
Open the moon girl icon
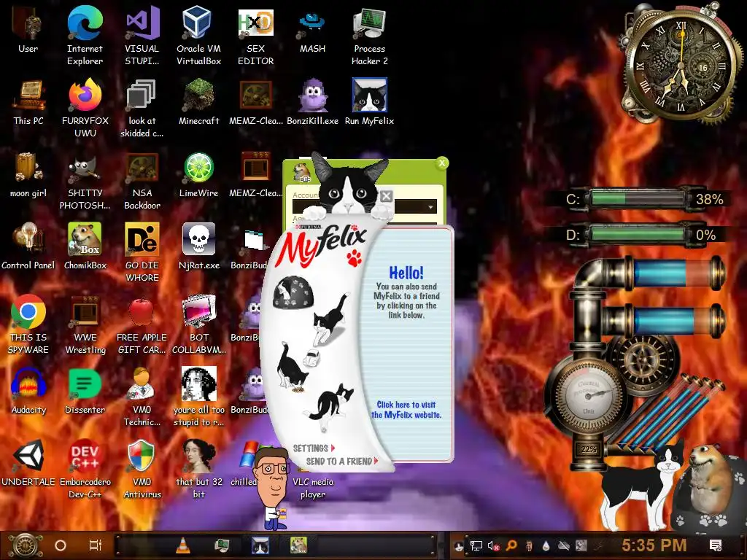[28, 168]
